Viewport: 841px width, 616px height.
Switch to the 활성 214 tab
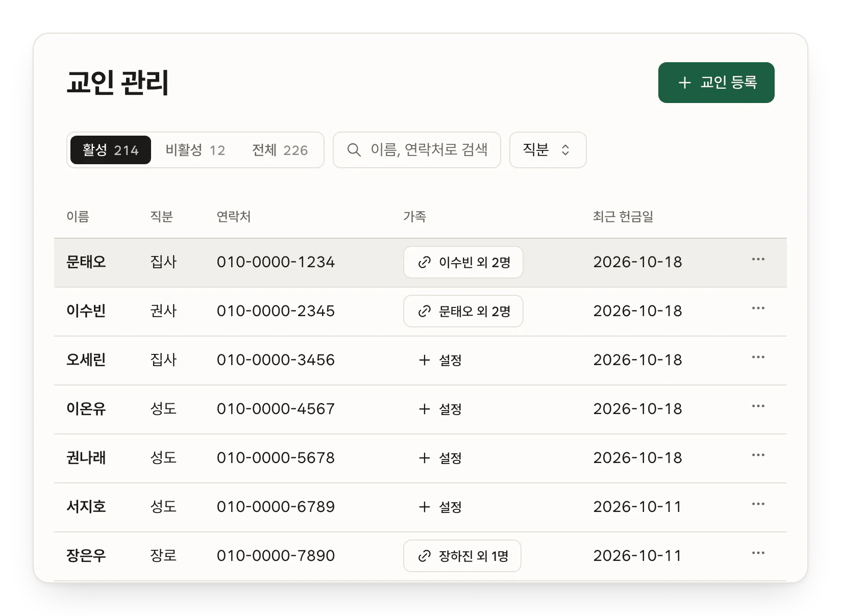pos(111,150)
